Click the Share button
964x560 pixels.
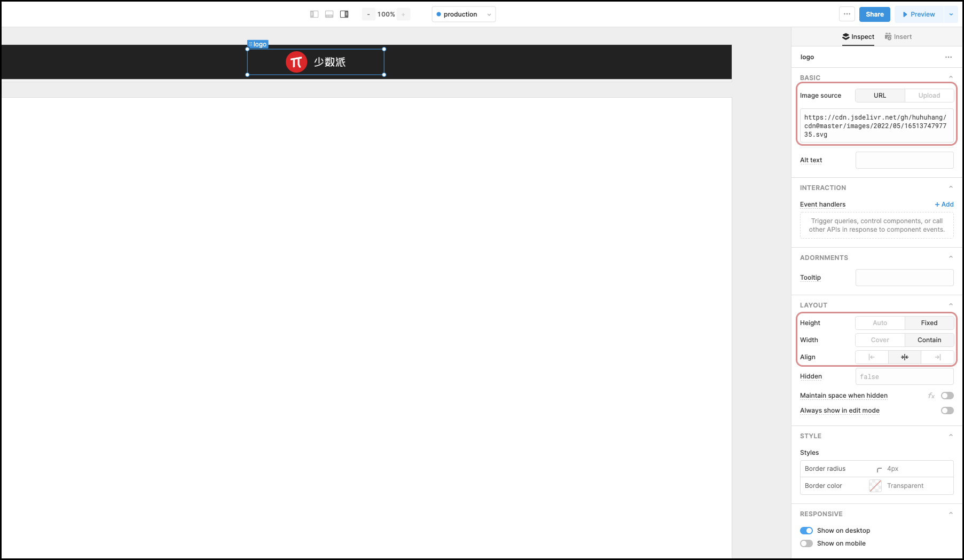coord(875,14)
